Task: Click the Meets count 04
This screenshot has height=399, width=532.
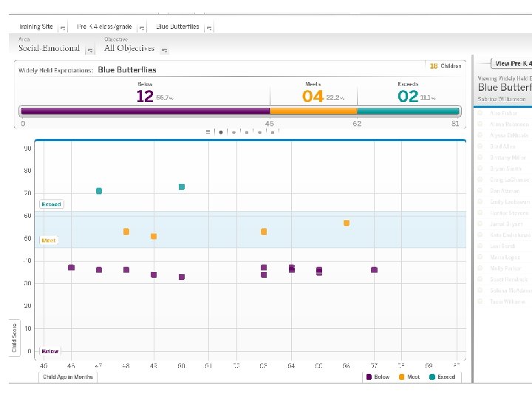Action: [313, 96]
